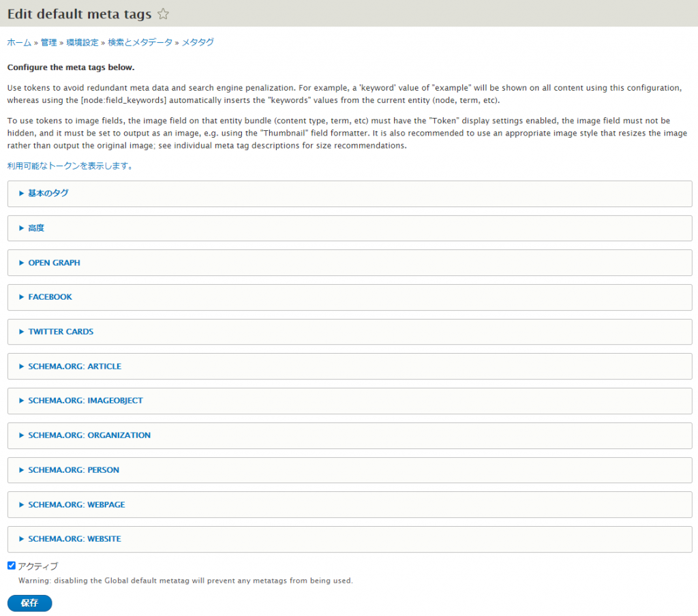Click the 'Edit default meta tags' heading

tap(79, 14)
